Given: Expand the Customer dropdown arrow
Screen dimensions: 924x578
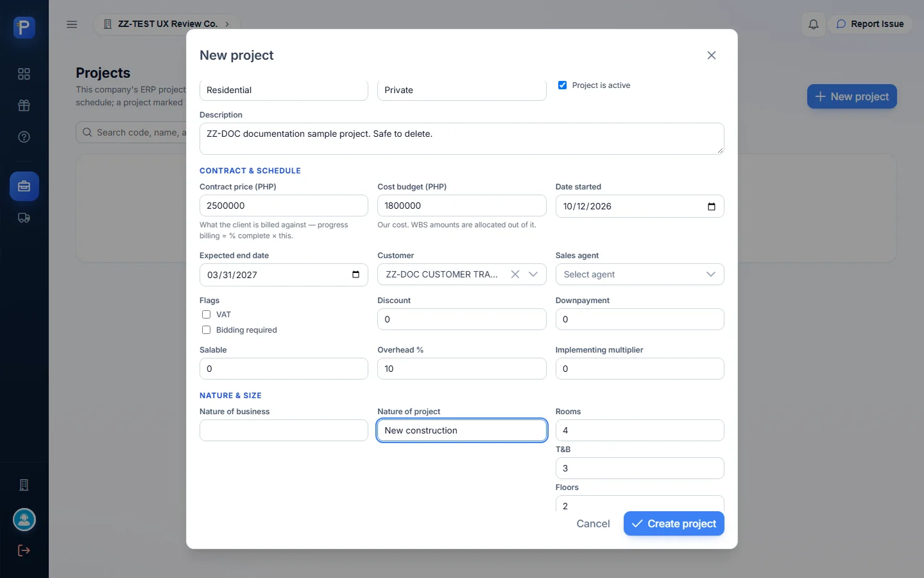Looking at the screenshot, I should (x=533, y=274).
